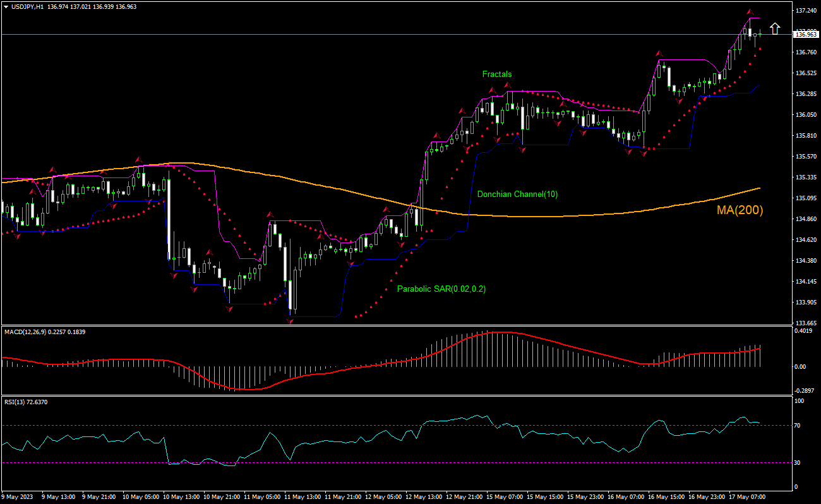Screen dimensions: 821x504
Task: Click the highlighted 136.963 price box
Action: coord(806,35)
